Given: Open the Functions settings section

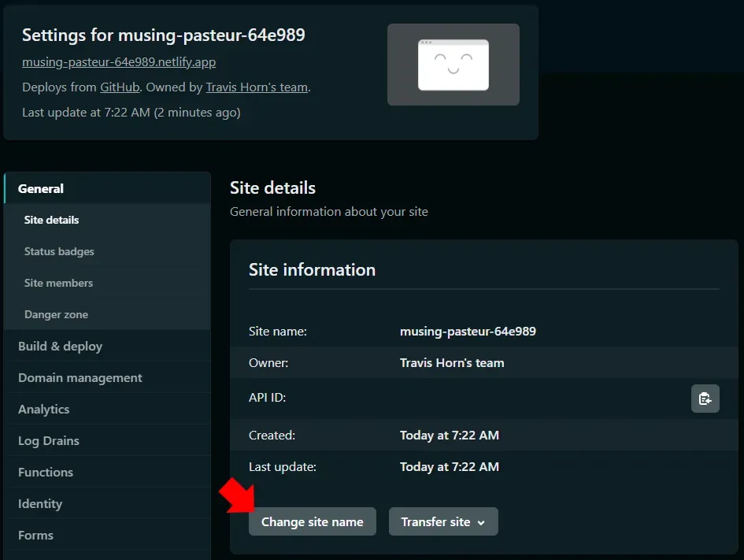Looking at the screenshot, I should click(x=45, y=472).
